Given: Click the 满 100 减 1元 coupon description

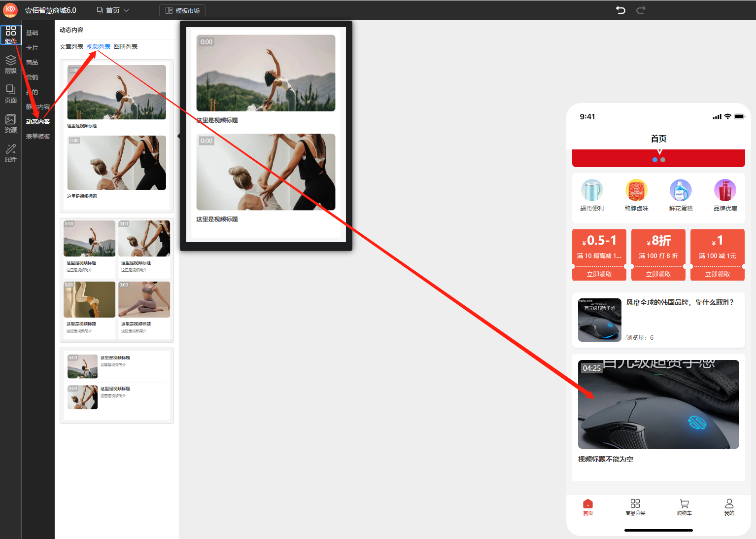Looking at the screenshot, I should pos(718,256).
